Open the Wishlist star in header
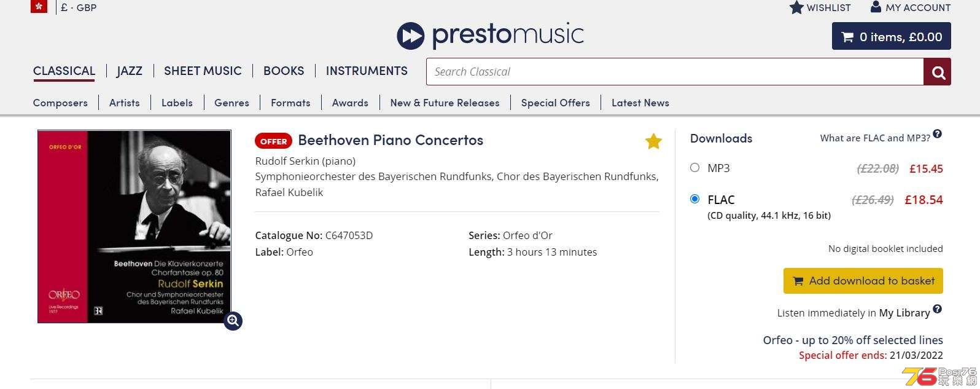This screenshot has width=980, height=389. [x=796, y=7]
